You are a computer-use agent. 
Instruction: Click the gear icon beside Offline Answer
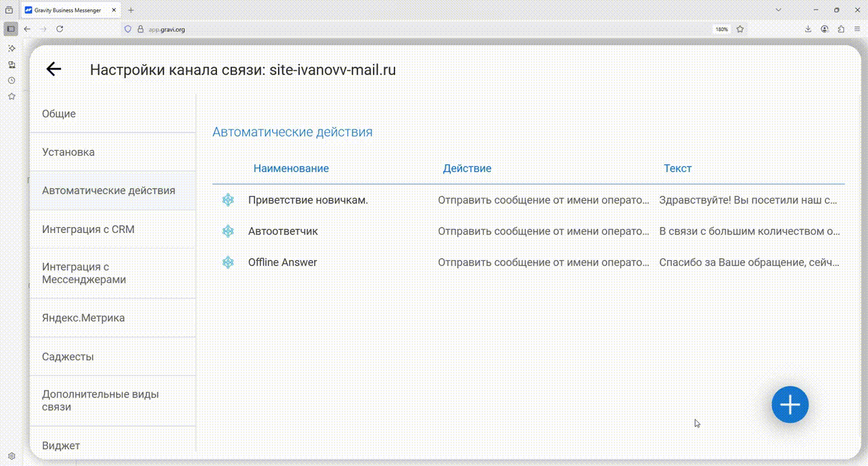point(228,262)
